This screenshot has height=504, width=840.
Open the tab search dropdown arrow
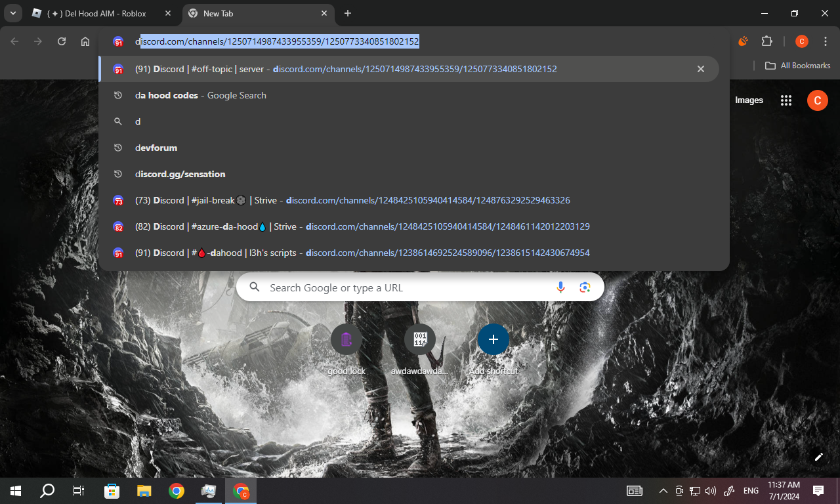(12, 13)
